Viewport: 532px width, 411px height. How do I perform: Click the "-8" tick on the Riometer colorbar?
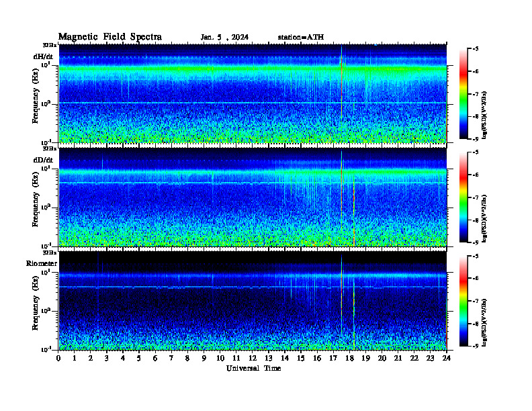[476, 324]
